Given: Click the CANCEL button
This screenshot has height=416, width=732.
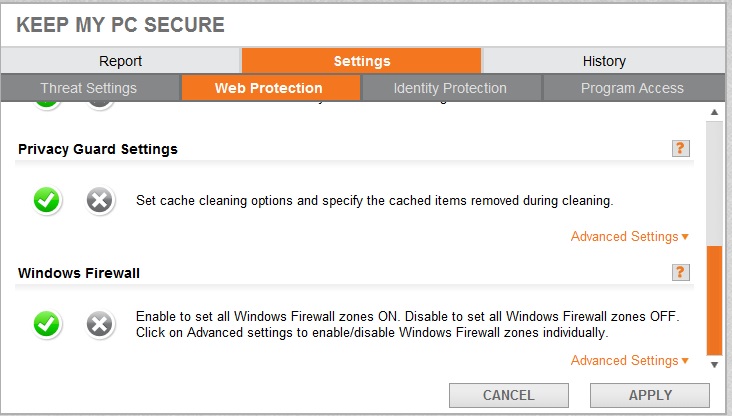Looking at the screenshot, I should pyautogui.click(x=509, y=395).
